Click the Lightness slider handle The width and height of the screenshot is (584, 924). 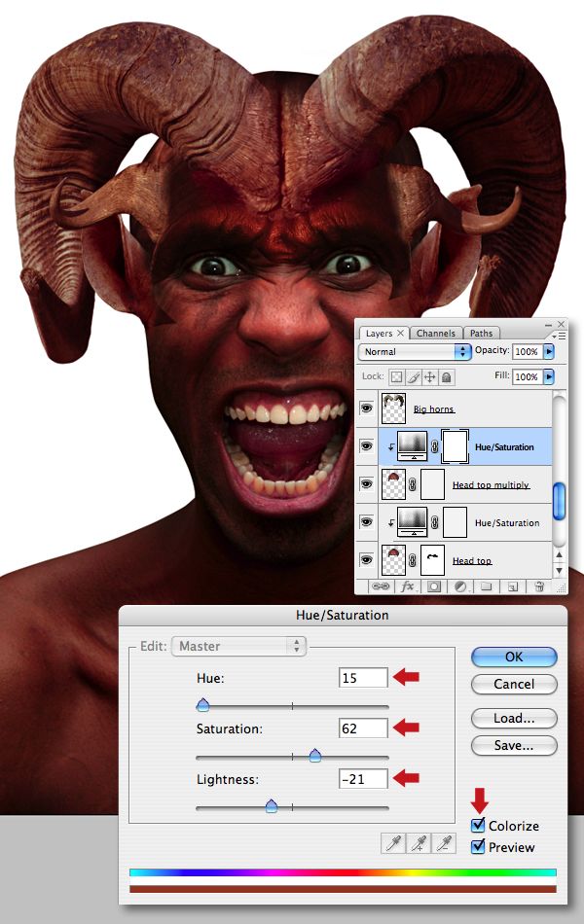point(272,805)
